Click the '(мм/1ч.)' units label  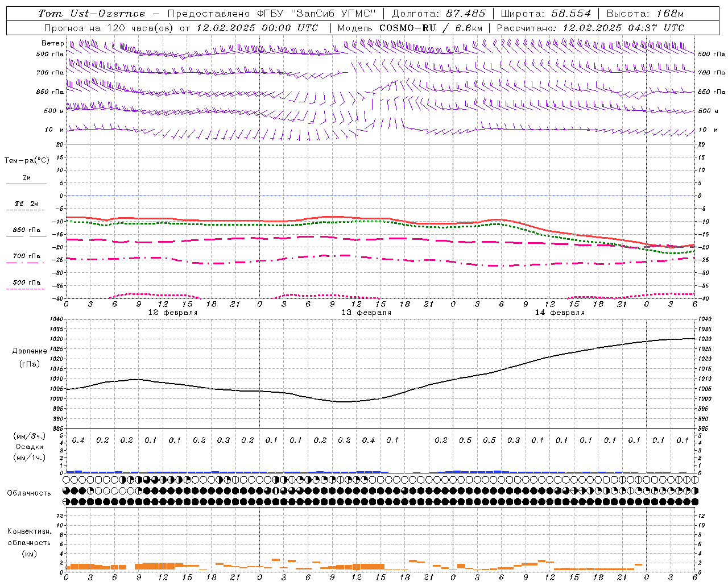pos(30,458)
